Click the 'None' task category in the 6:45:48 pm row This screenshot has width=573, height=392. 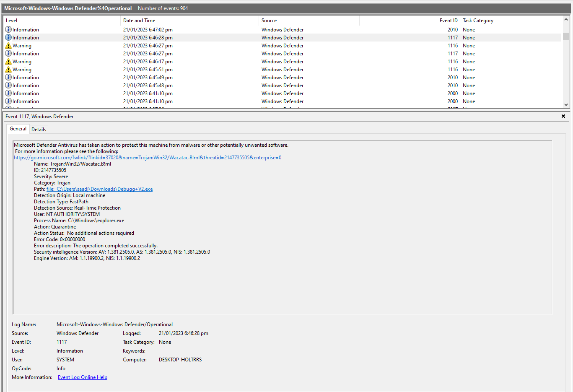[469, 86]
